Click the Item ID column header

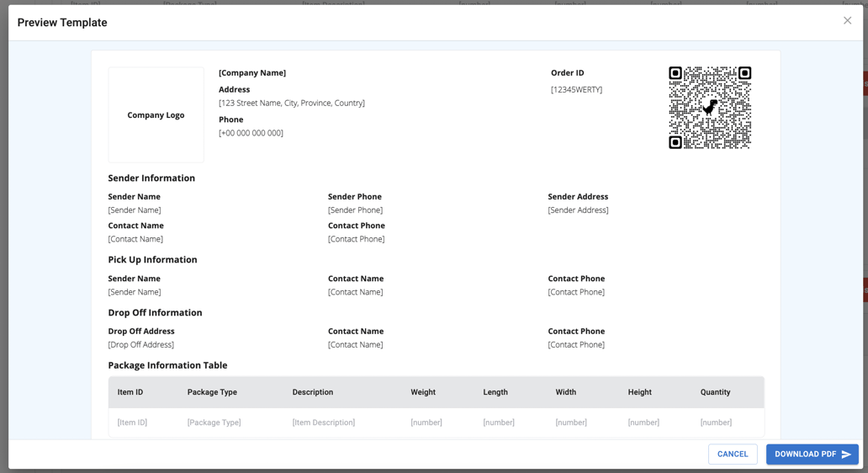130,392
